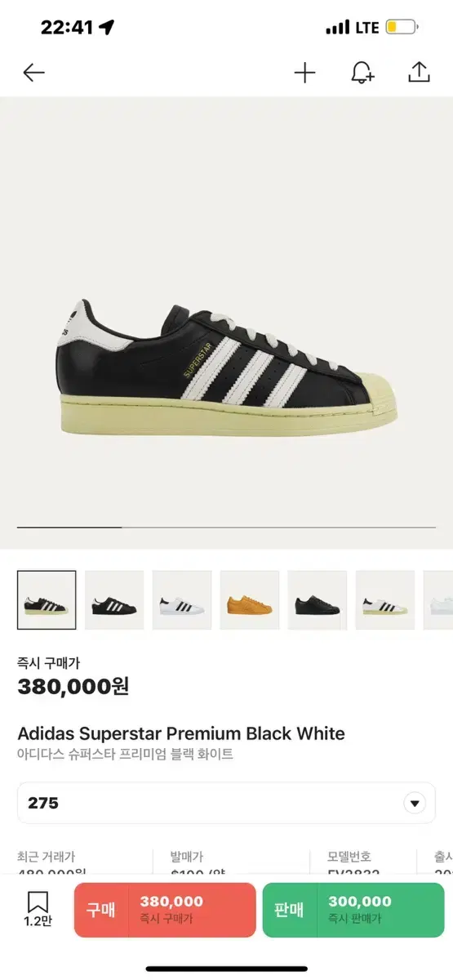453x980 pixels.
Task: Select the white Superstar shoe thumbnail
Action: tap(182, 600)
